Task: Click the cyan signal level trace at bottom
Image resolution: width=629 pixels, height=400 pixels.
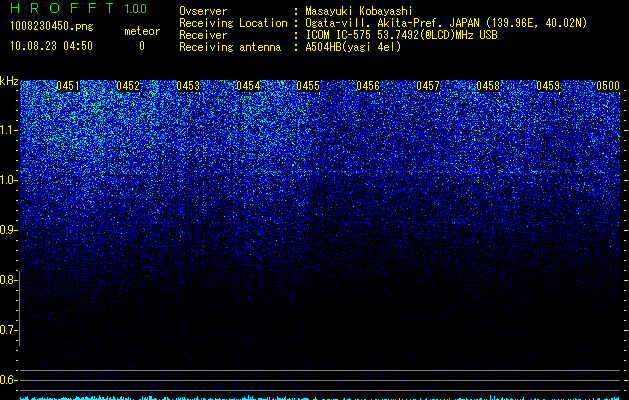Action: 321,398
